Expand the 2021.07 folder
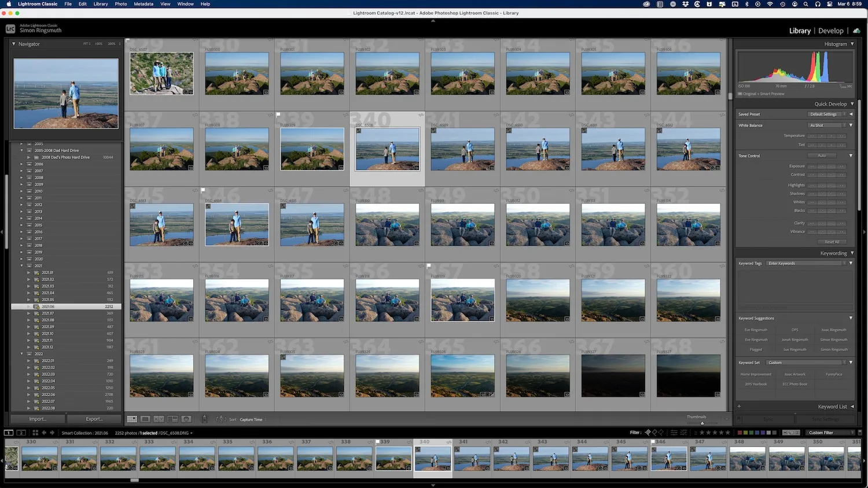 tap(28, 313)
